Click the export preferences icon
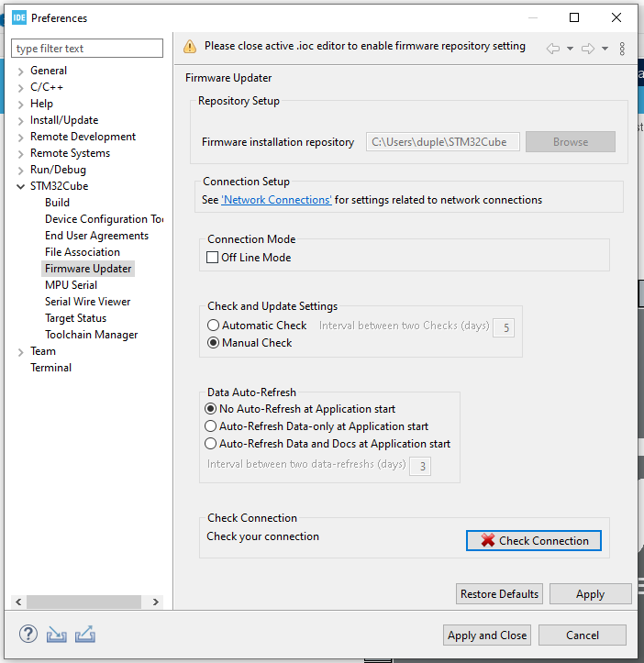The height and width of the screenshot is (663, 644). 85,635
